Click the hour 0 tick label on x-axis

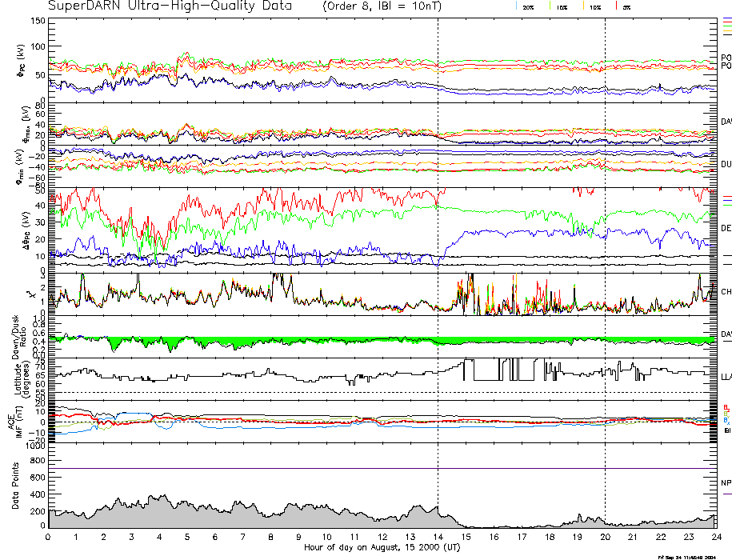coord(49,537)
